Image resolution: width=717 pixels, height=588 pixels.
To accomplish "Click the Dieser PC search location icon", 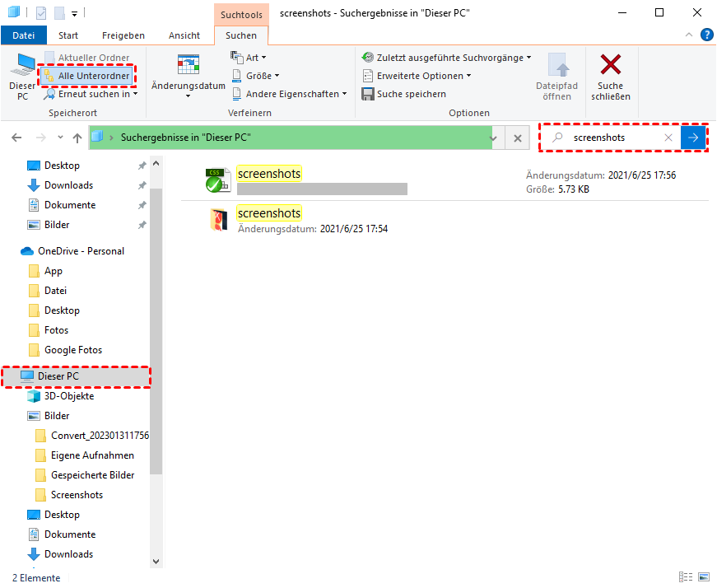I will pyautogui.click(x=22, y=65).
